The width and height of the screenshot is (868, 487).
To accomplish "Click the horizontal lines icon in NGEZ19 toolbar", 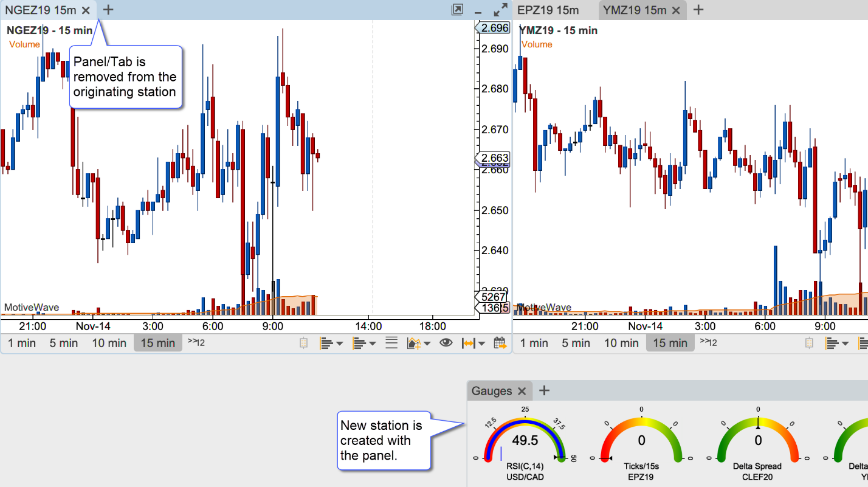I will click(391, 343).
